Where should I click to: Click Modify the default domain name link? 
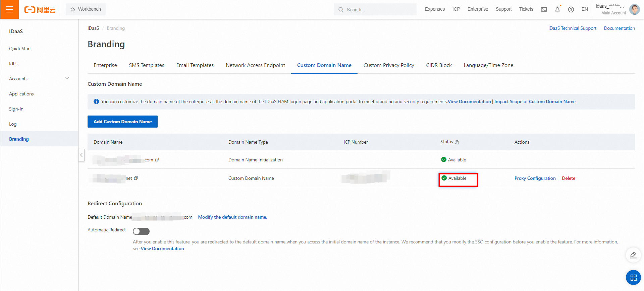232,217
